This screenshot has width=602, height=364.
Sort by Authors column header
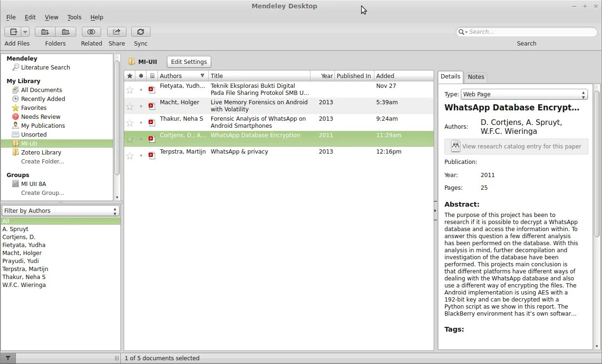182,76
